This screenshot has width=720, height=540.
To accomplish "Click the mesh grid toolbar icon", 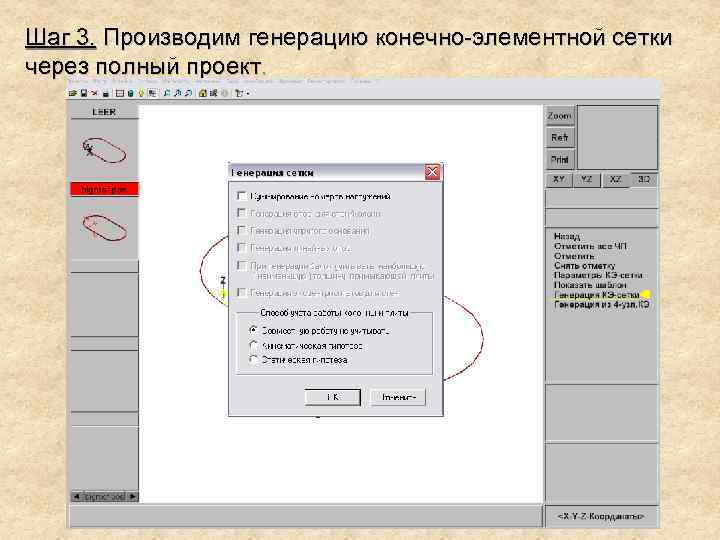I will (x=214, y=93).
